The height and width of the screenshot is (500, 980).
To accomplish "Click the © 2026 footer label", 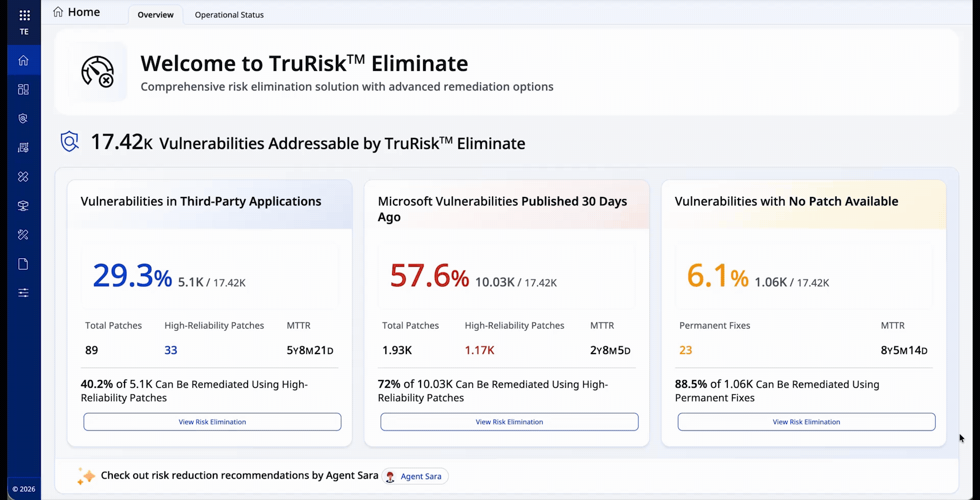I will [24, 489].
